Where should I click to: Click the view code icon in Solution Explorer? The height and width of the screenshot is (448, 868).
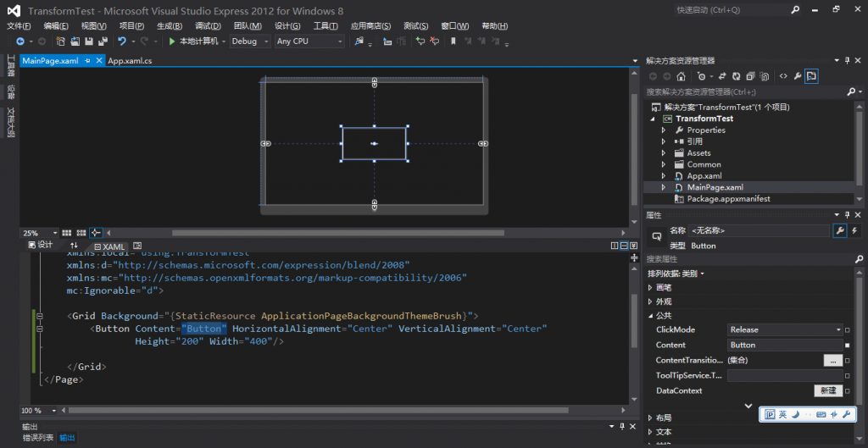point(783,76)
